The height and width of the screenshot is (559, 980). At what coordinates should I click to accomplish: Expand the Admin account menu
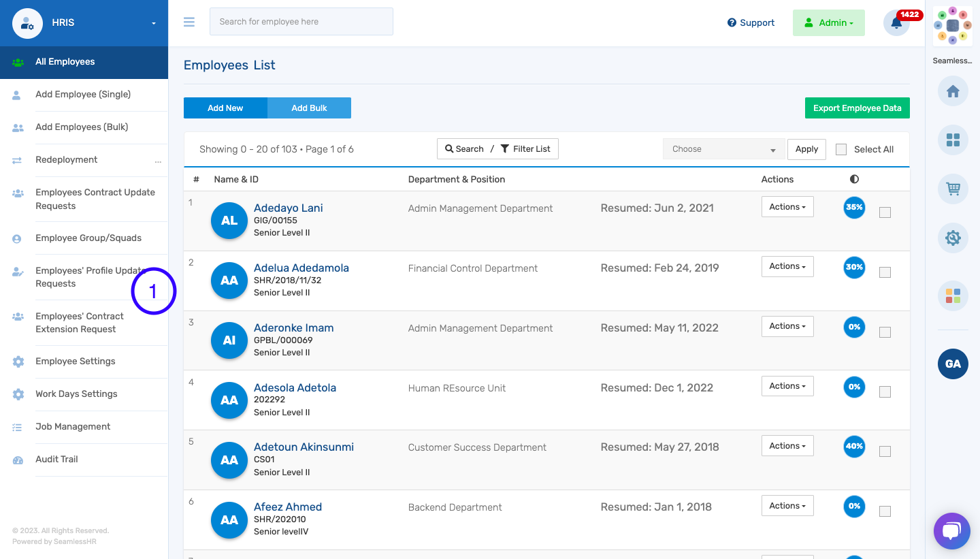pyautogui.click(x=828, y=22)
